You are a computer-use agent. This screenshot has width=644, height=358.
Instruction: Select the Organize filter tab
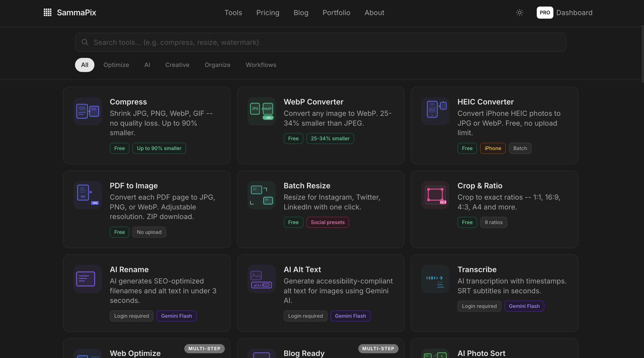click(218, 65)
